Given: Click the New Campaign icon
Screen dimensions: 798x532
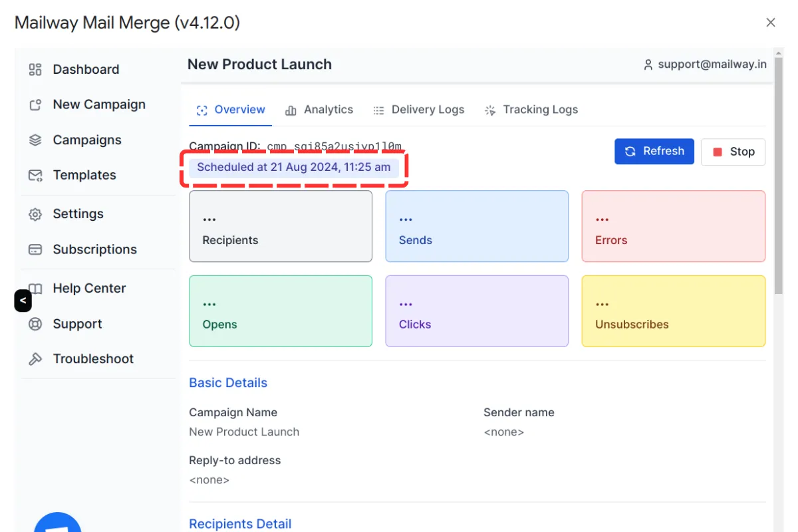Looking at the screenshot, I should [35, 105].
